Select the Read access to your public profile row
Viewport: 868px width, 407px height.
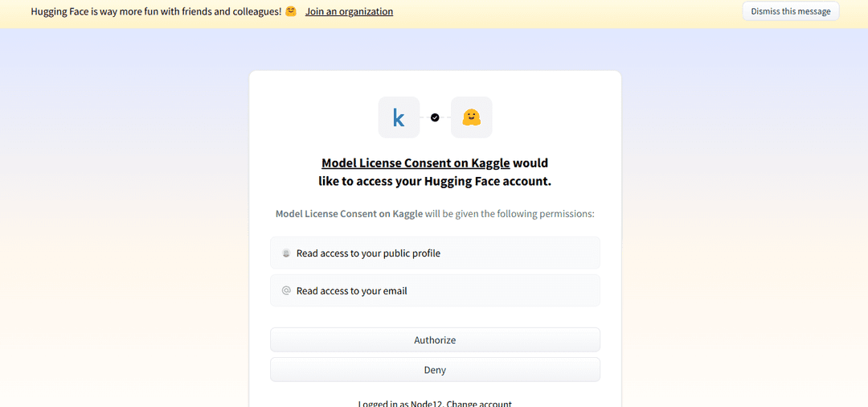[435, 253]
